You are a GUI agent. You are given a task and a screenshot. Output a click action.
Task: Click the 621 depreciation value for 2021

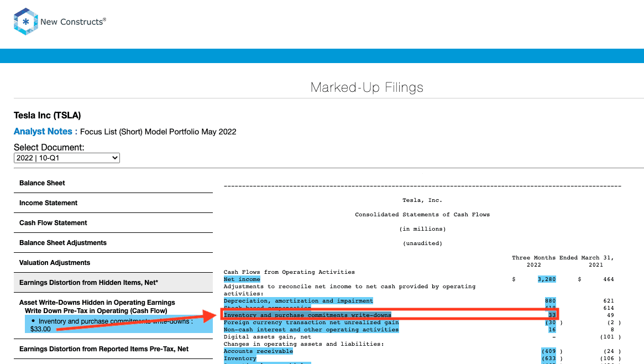click(608, 301)
